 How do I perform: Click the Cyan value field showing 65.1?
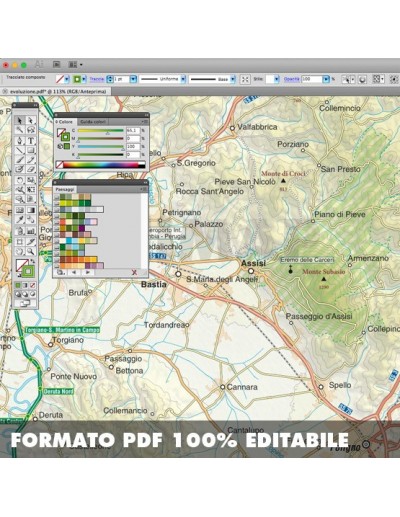point(133,130)
